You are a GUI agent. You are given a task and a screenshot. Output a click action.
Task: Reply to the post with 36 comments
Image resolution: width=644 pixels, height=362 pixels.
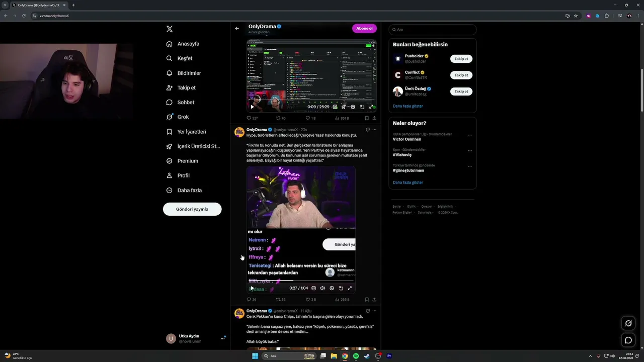[x=251, y=300]
